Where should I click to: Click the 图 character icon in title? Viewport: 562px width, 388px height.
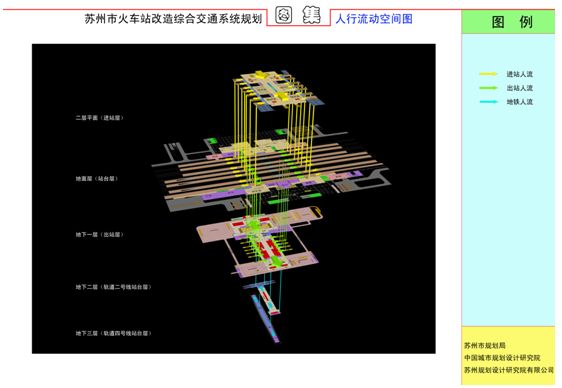coord(284,15)
